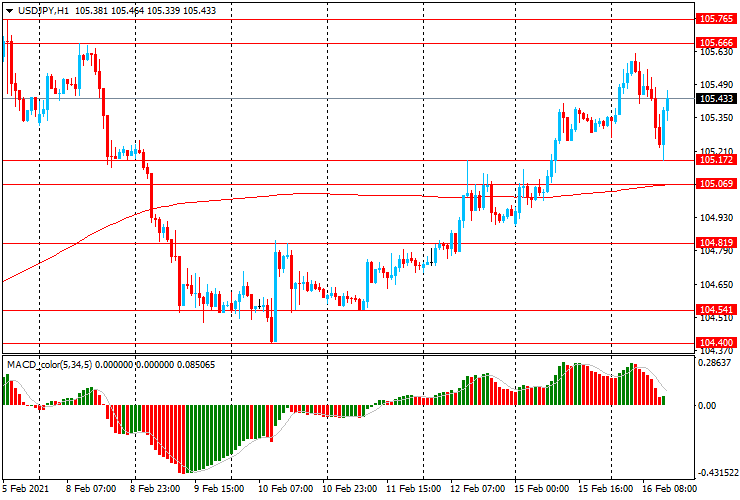Viewport: 740px width, 500px height.
Task: Select the 105.490 price axis value
Action: click(716, 85)
